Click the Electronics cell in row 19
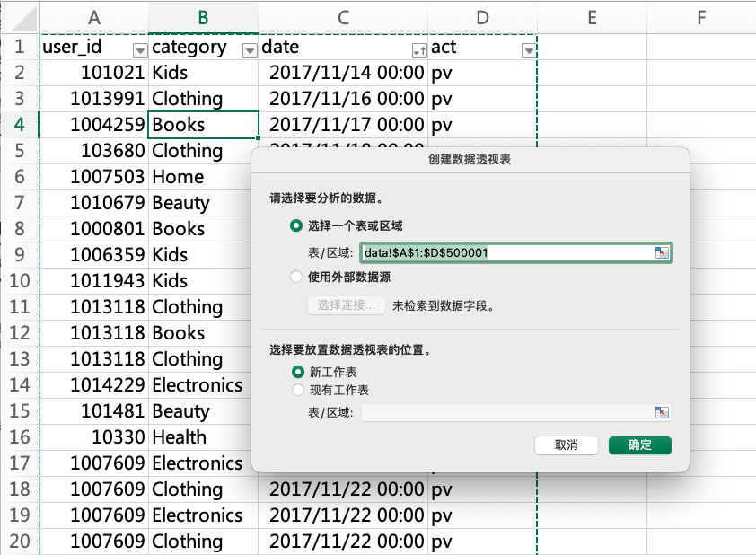The height and width of the screenshot is (555, 756). (x=203, y=515)
